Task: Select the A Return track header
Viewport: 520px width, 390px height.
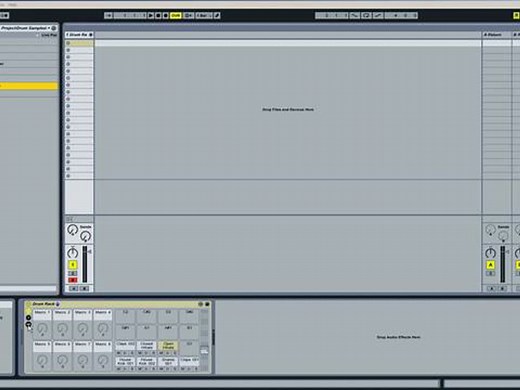Action: [496, 35]
